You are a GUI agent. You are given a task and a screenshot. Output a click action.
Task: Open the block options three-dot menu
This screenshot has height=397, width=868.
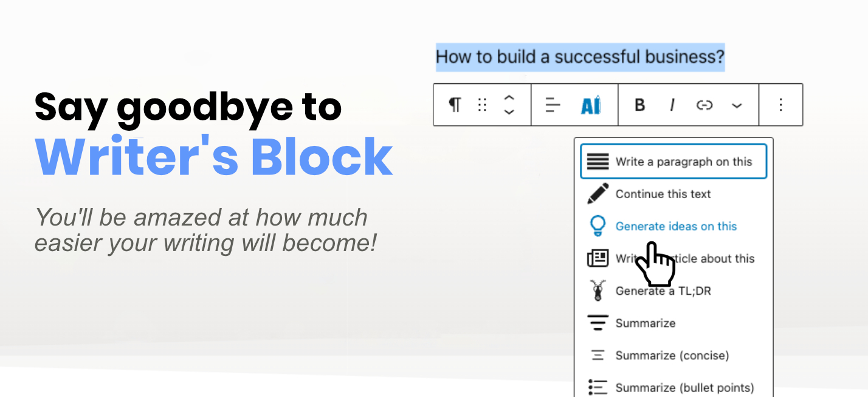click(x=781, y=105)
